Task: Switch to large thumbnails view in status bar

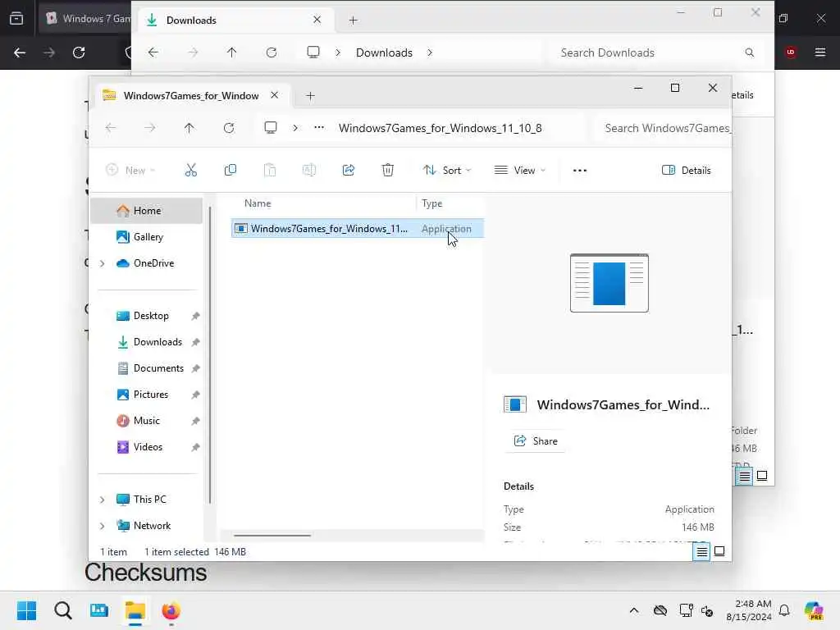Action: click(x=719, y=551)
